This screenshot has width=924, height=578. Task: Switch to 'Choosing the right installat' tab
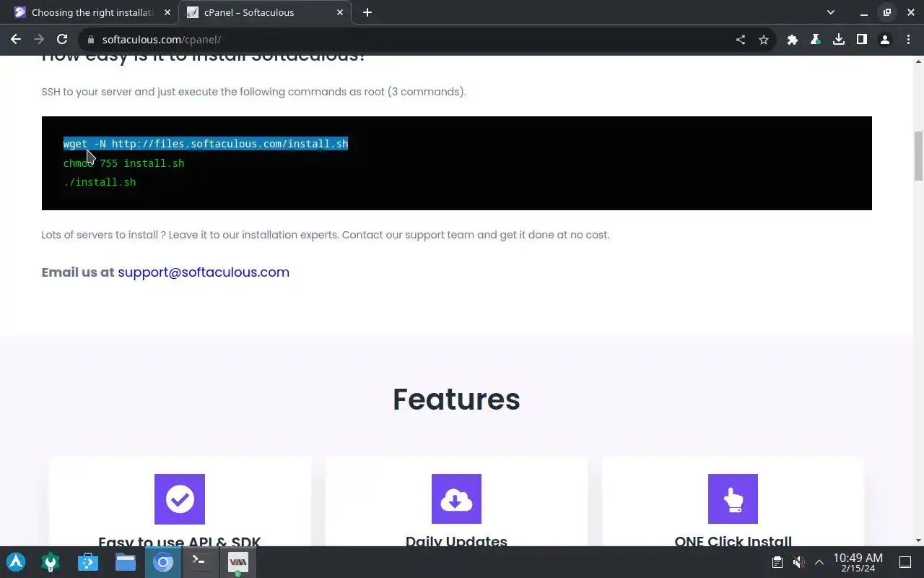92,12
